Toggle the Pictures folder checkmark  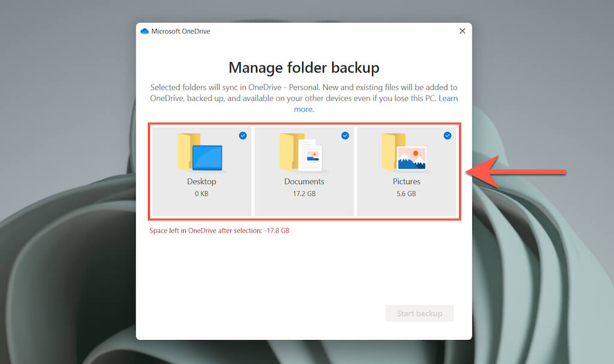point(447,136)
